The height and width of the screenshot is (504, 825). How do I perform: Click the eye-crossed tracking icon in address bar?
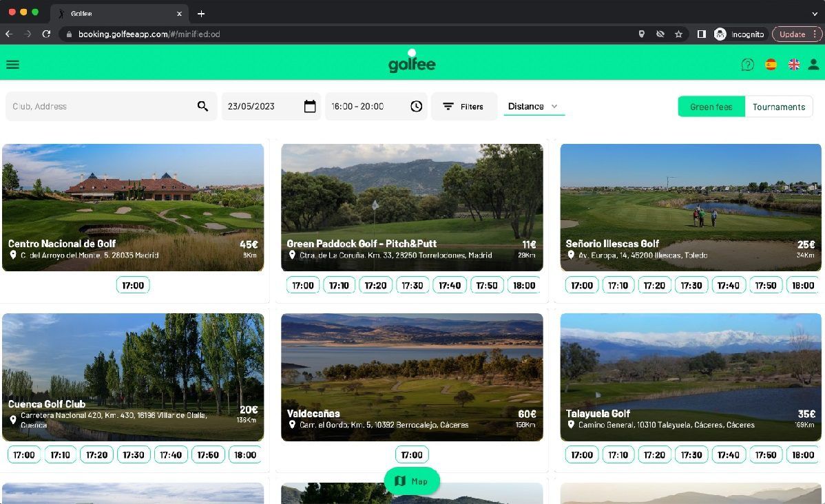tap(660, 34)
